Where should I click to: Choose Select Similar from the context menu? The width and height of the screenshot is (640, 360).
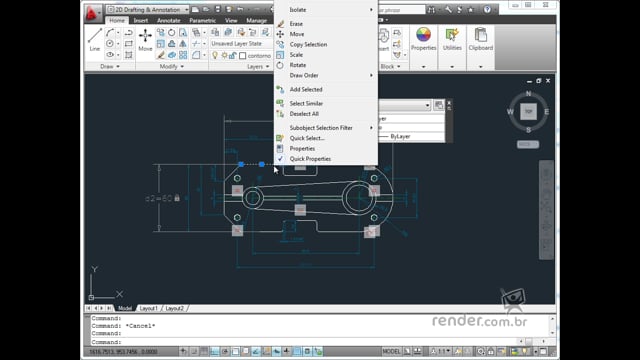pos(325,104)
